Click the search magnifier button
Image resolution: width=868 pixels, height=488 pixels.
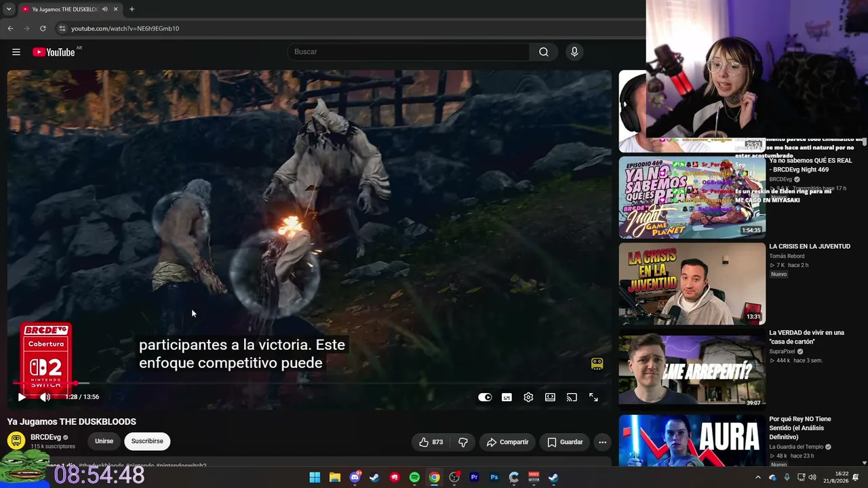(544, 52)
